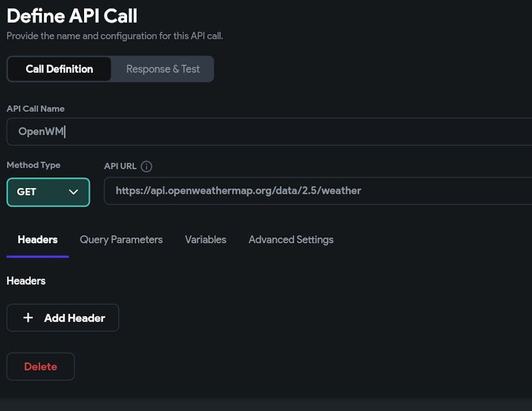Click the chevron arrow in Method Type box

(x=73, y=192)
